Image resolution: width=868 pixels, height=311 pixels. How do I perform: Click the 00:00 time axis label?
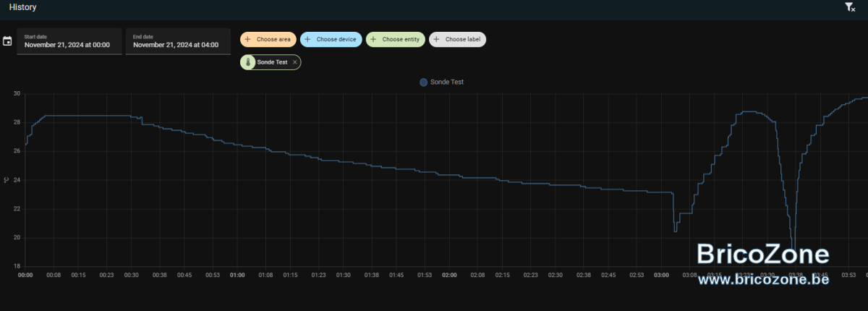point(25,275)
